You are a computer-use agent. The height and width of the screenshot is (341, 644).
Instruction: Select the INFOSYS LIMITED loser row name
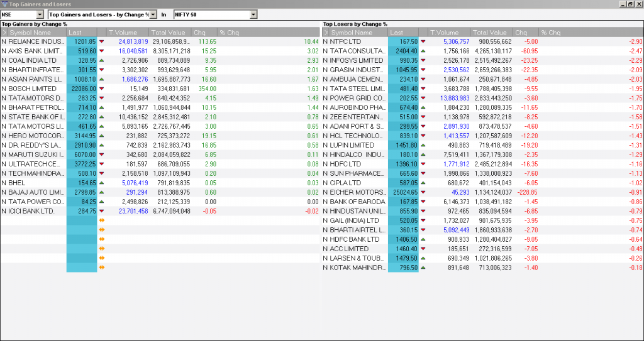coord(358,60)
